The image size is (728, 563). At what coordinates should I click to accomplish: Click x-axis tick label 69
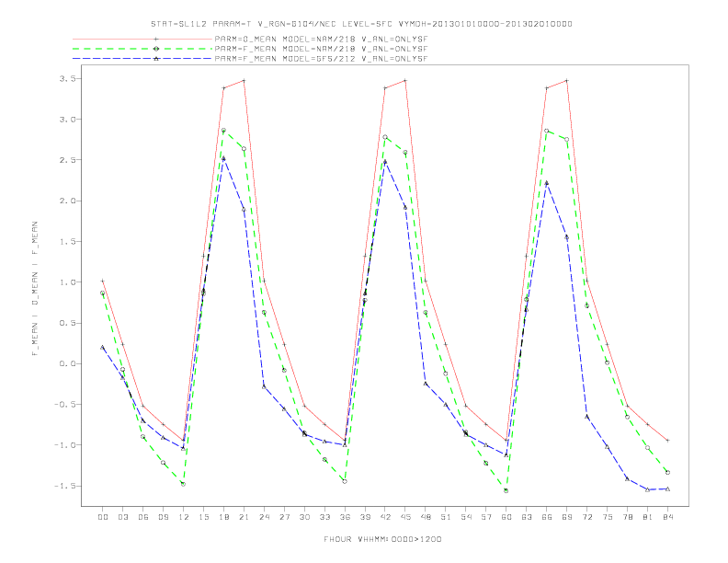pos(567,517)
